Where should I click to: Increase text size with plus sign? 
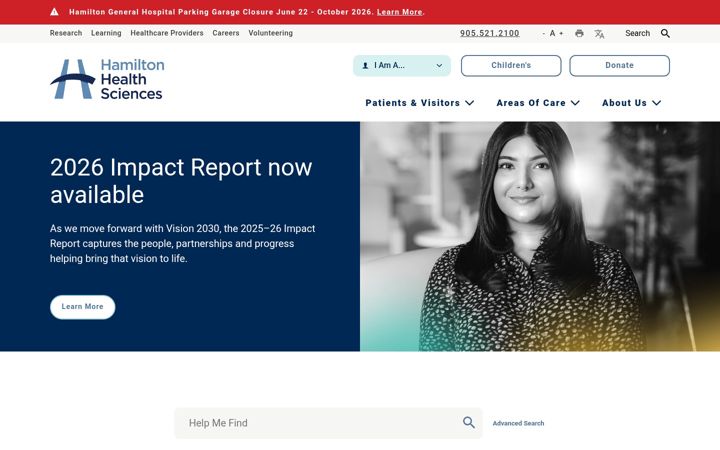561,33
